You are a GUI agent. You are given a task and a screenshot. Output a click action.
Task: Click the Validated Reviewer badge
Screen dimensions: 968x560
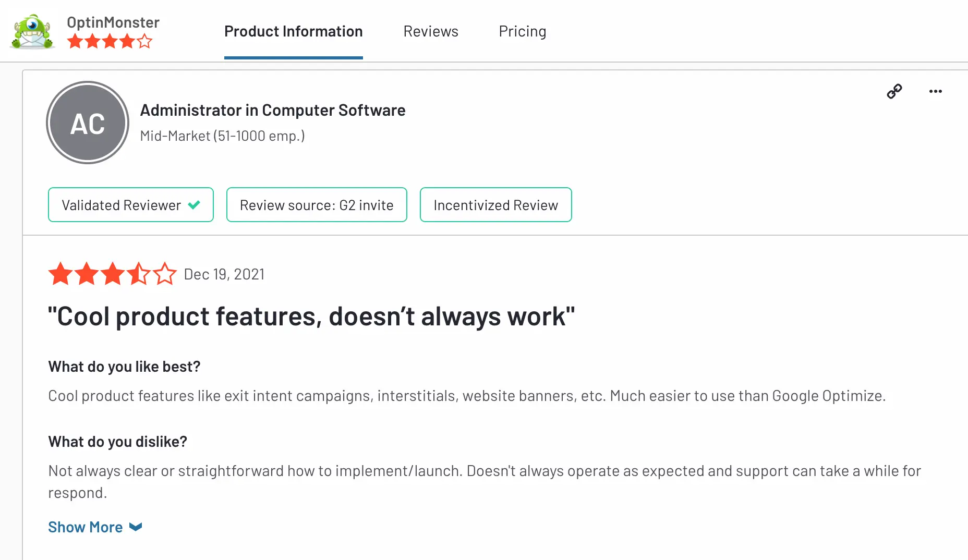(121, 205)
